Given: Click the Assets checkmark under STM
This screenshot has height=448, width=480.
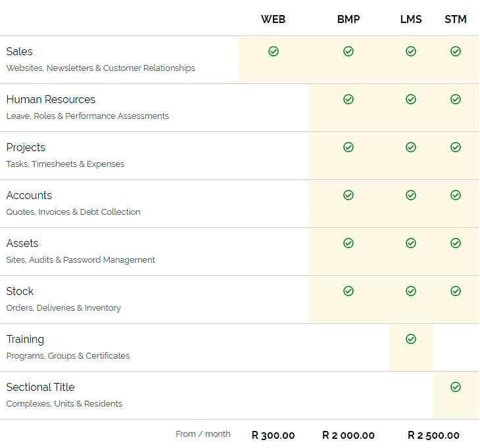Looking at the screenshot, I should pos(456,243).
